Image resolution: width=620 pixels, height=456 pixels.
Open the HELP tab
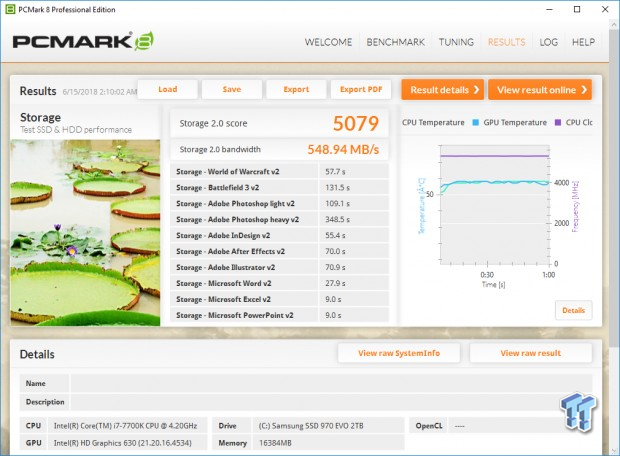[583, 42]
